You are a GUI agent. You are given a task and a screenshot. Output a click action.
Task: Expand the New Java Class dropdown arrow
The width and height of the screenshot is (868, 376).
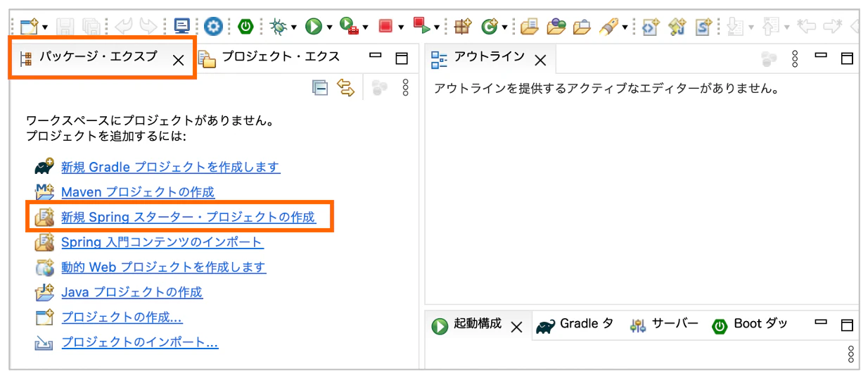[504, 27]
